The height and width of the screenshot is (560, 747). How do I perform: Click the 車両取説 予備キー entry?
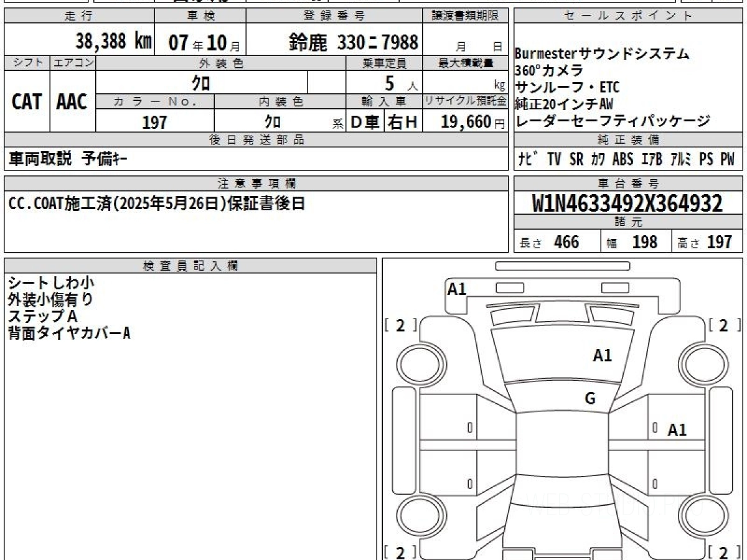[68, 159]
